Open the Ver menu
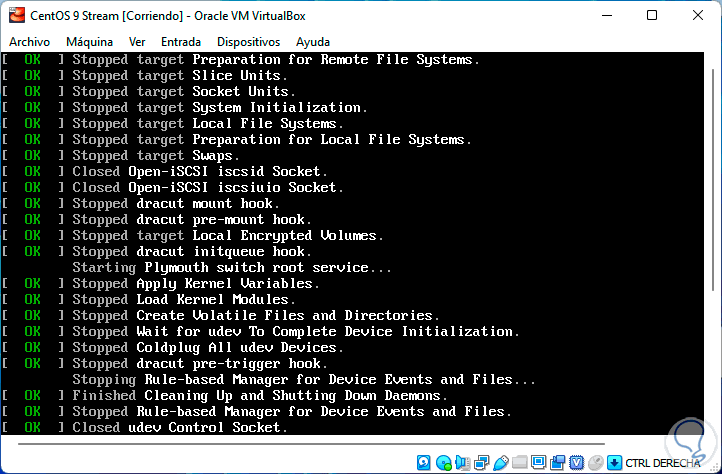This screenshot has height=474, width=722. click(x=137, y=42)
